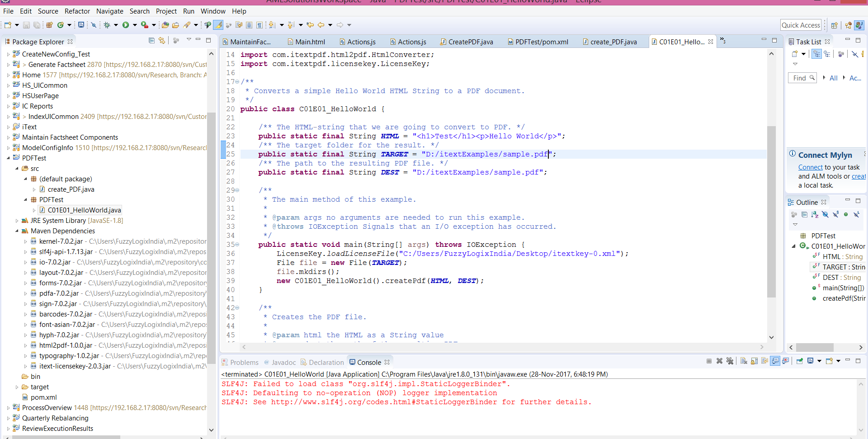
Task: Toggle Link with Editor in Package Explorer
Action: (162, 41)
